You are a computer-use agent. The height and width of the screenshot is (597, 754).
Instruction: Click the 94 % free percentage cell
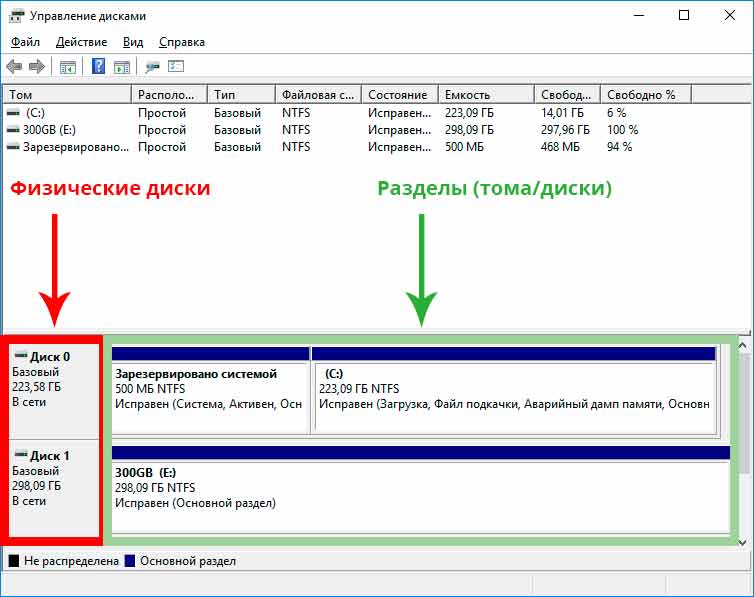tap(619, 147)
